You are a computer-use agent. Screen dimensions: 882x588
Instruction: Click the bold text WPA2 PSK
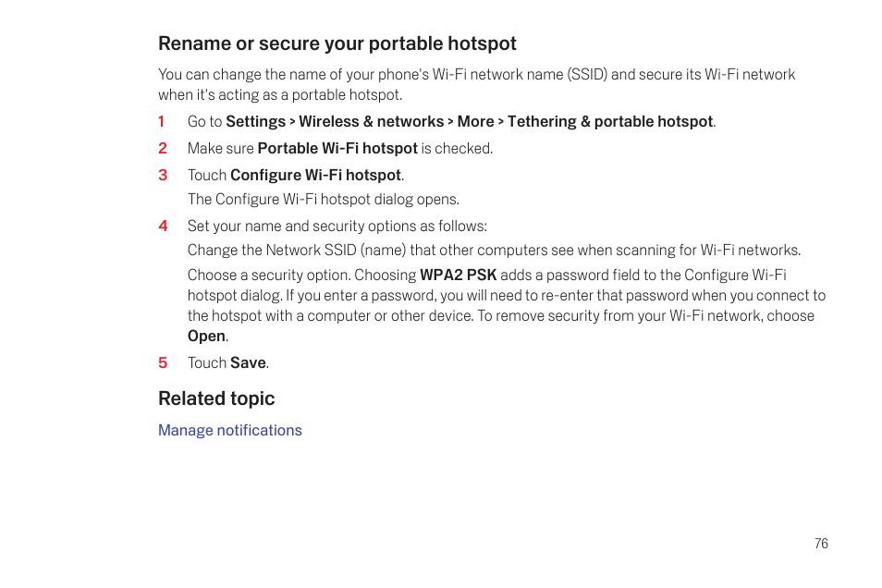point(458,276)
